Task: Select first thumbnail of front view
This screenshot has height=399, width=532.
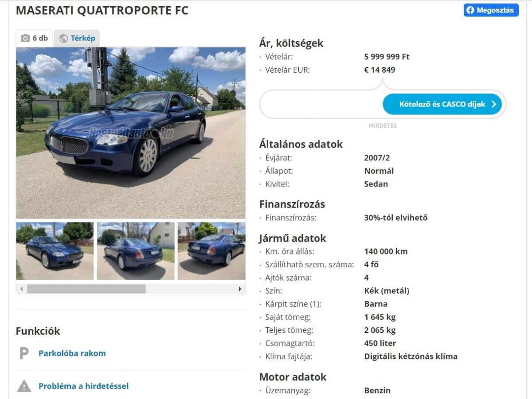Action: coord(55,251)
